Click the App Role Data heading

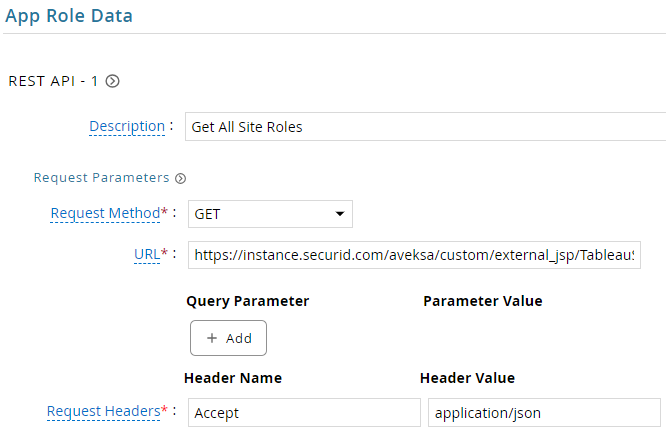pyautogui.click(x=69, y=16)
